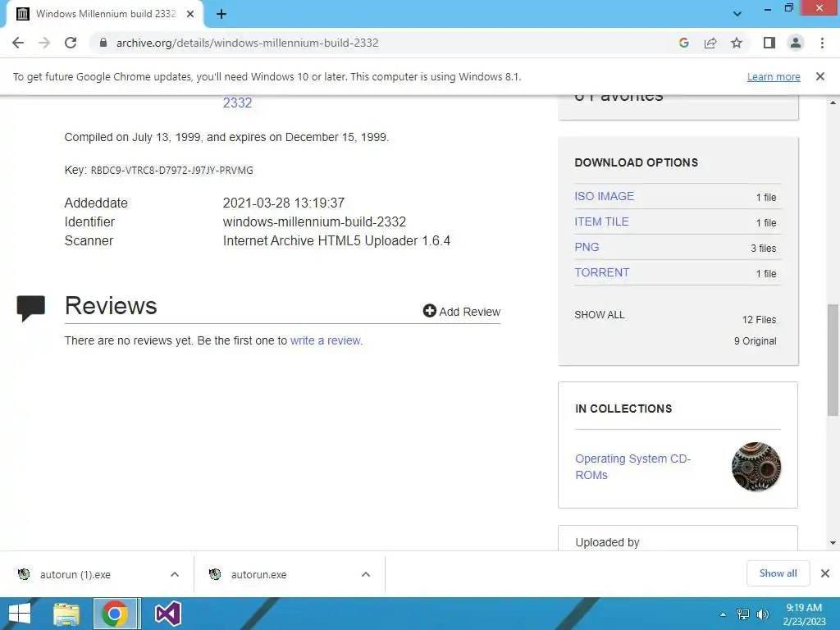Bookmark this tab with the star icon
840x630 pixels.
pos(737,43)
